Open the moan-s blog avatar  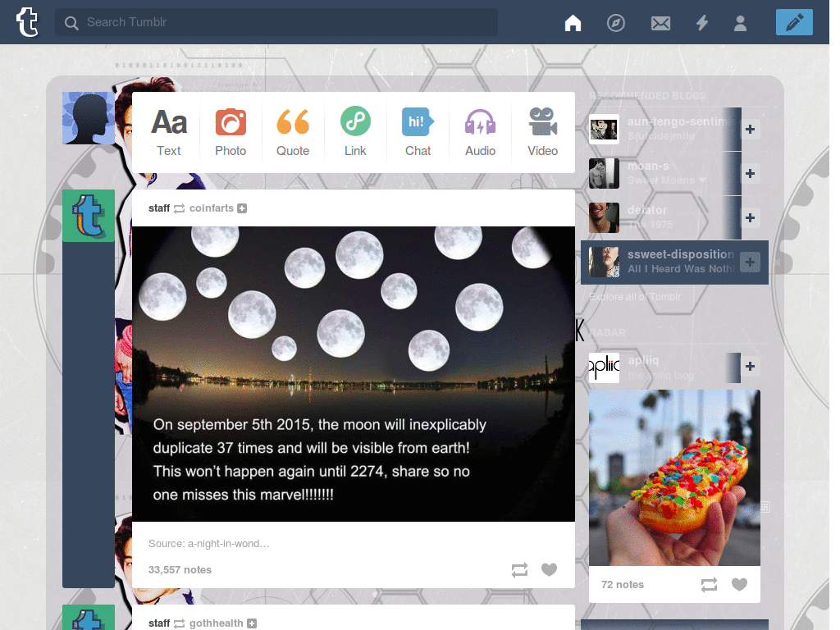tap(604, 174)
